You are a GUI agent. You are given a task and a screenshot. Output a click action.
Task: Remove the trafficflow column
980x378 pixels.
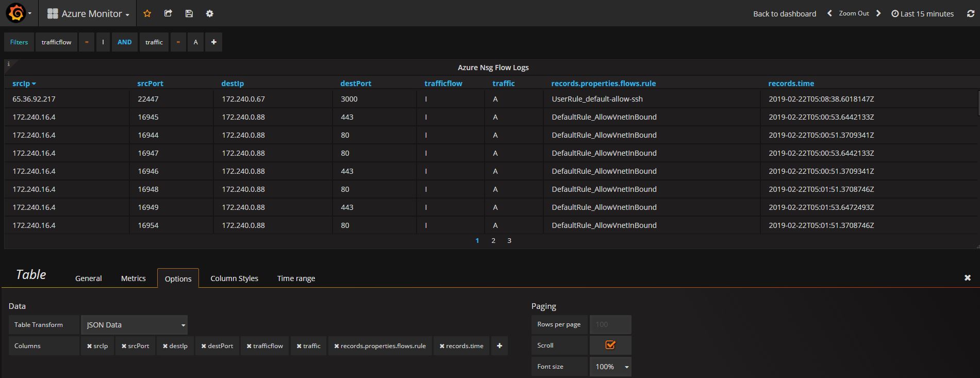click(249, 346)
